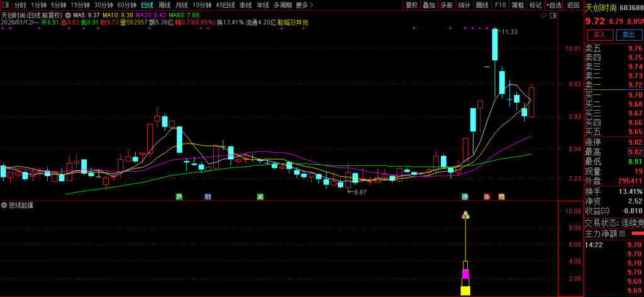
Task: Open the 短线起爆 indicator dropdown arrow
Action: pyautogui.click(x=4, y=206)
